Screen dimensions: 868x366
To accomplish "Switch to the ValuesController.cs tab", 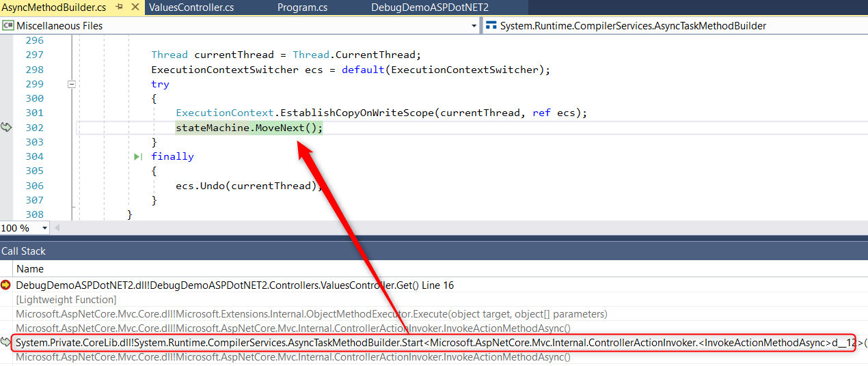I will [x=191, y=8].
